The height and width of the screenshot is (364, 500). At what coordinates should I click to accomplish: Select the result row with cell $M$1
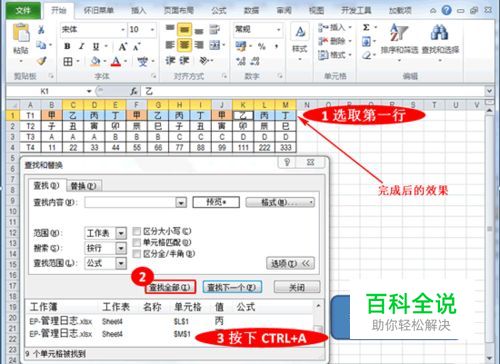point(170,333)
